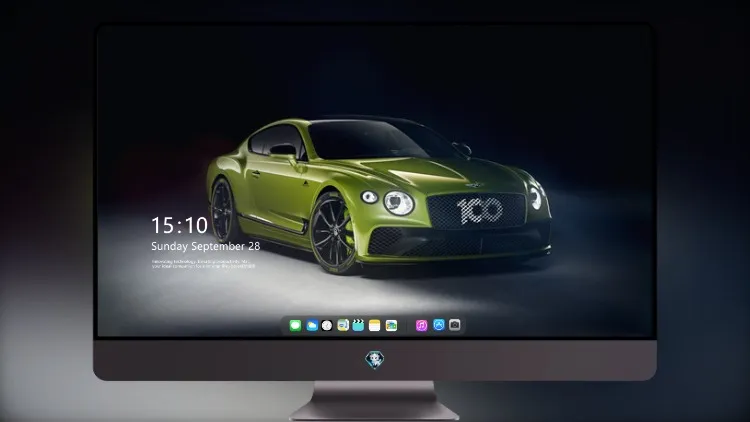Open the green Messages app in dock
Image resolution: width=750 pixels, height=422 pixels.
[x=295, y=325]
